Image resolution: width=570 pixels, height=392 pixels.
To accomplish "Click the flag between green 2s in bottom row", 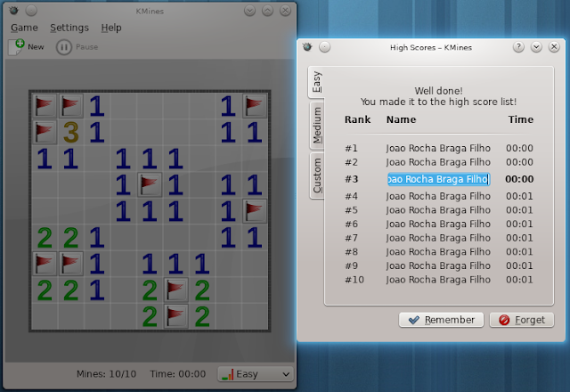I will (x=175, y=316).
